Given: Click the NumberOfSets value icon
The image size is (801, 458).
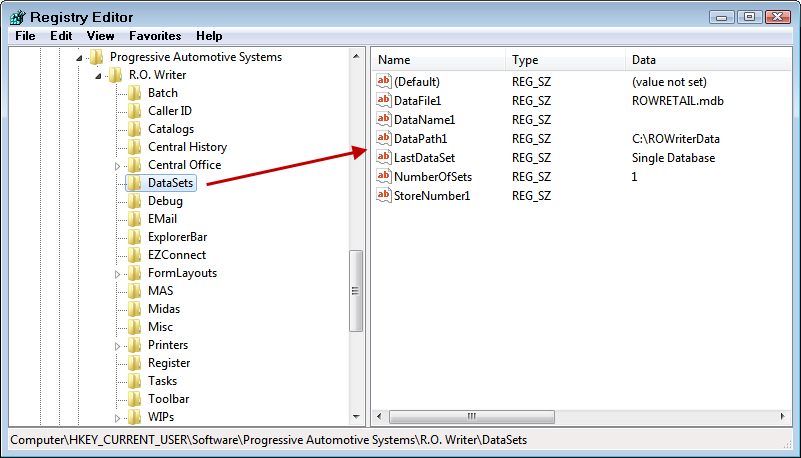Looking at the screenshot, I should coord(384,177).
